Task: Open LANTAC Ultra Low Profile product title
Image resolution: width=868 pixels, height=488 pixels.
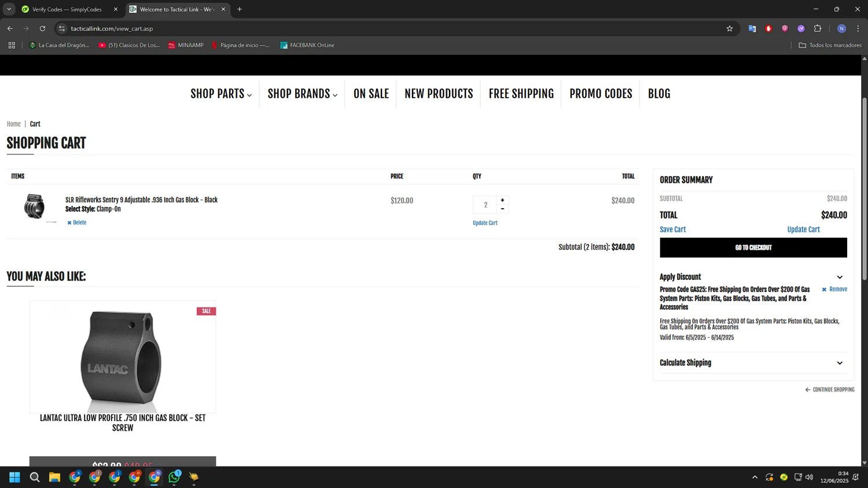Action: pos(123,423)
